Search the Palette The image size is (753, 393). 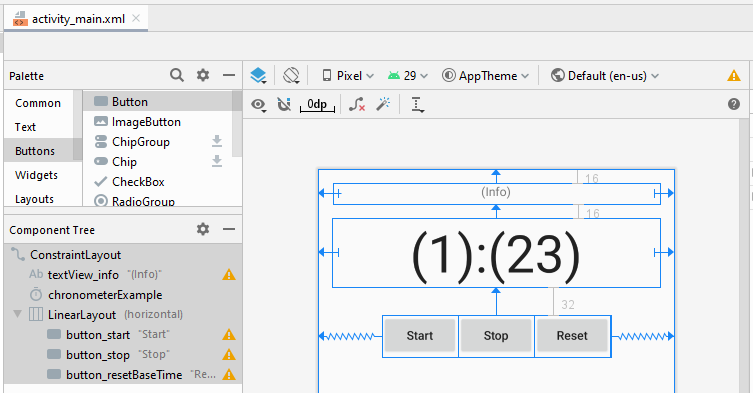point(177,75)
